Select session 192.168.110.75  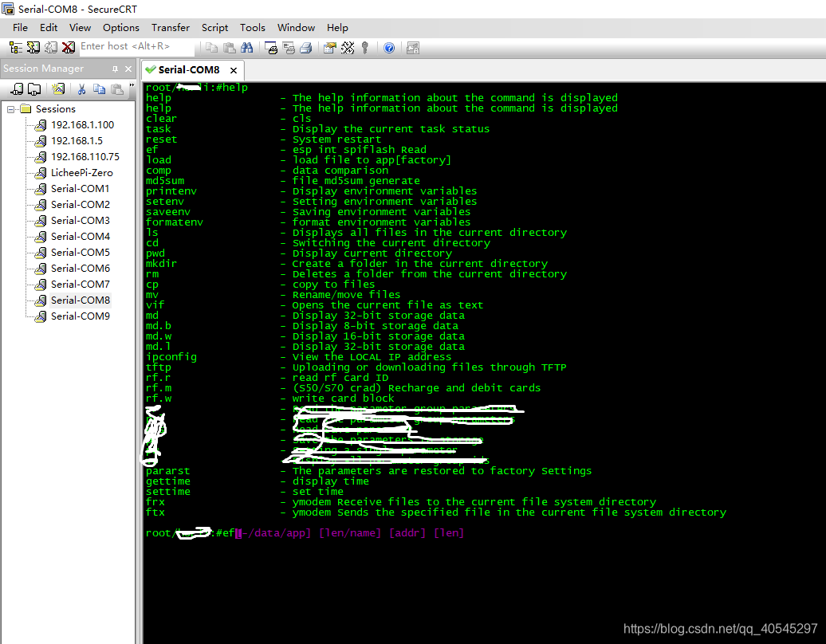tap(85, 156)
